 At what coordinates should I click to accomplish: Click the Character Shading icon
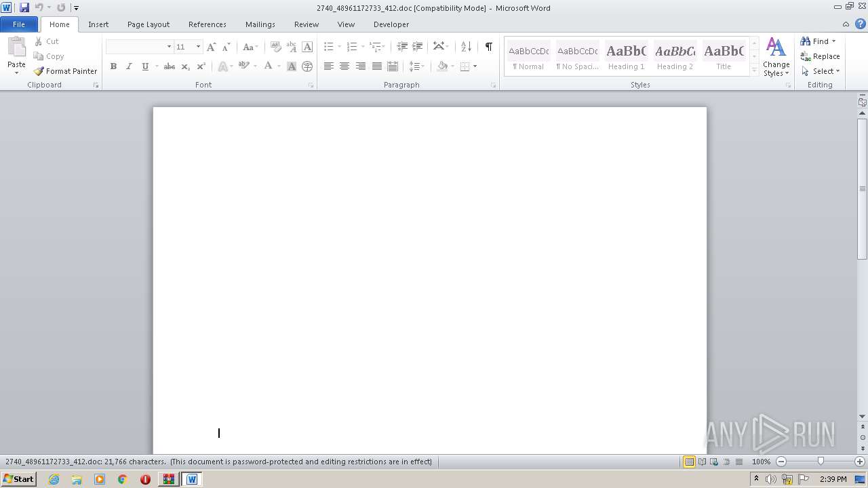click(292, 66)
